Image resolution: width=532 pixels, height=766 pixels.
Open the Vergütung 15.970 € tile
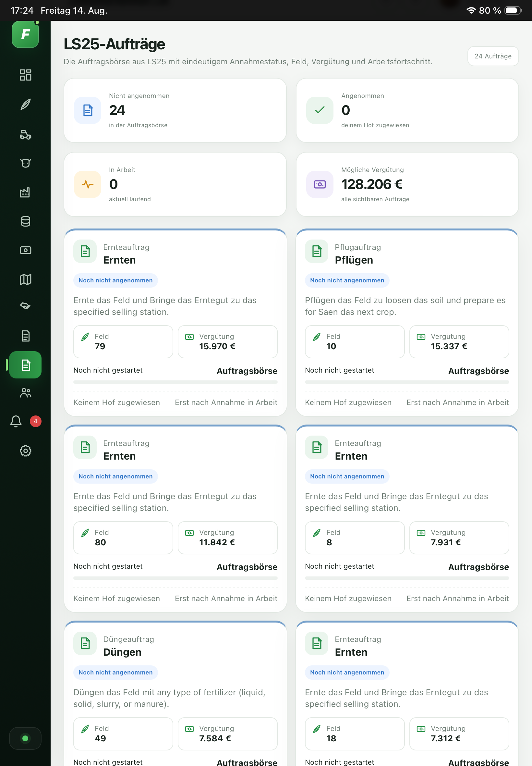point(228,342)
